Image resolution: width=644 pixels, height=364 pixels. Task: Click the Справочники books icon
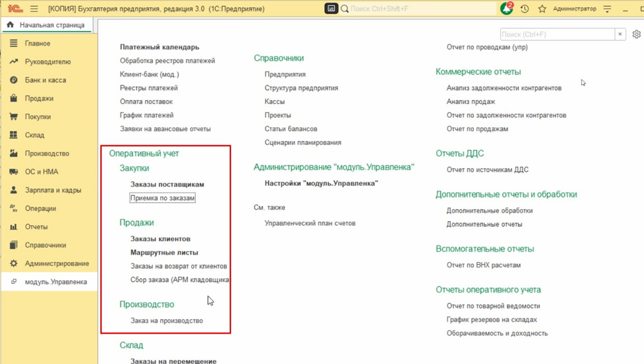point(13,245)
